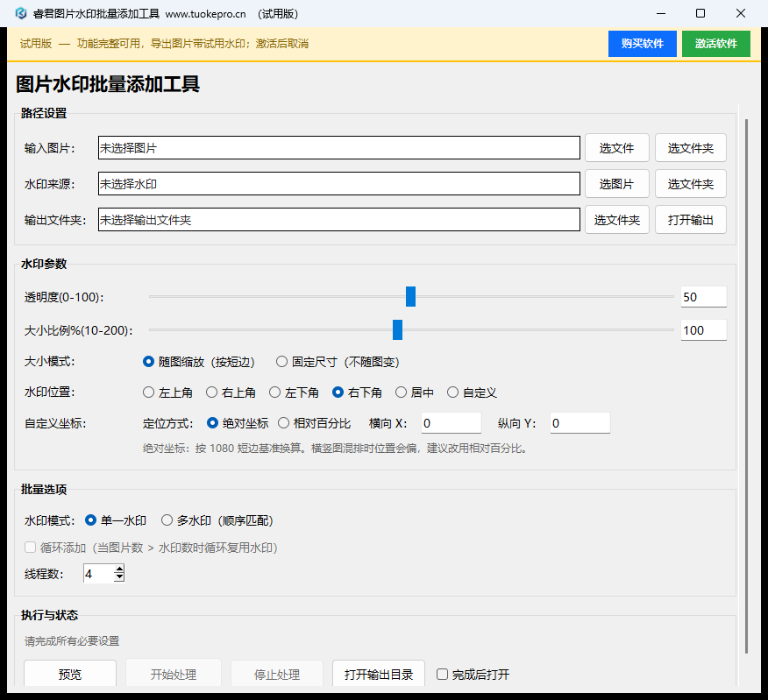Minimize the window
The image size is (768, 700).
[661, 13]
